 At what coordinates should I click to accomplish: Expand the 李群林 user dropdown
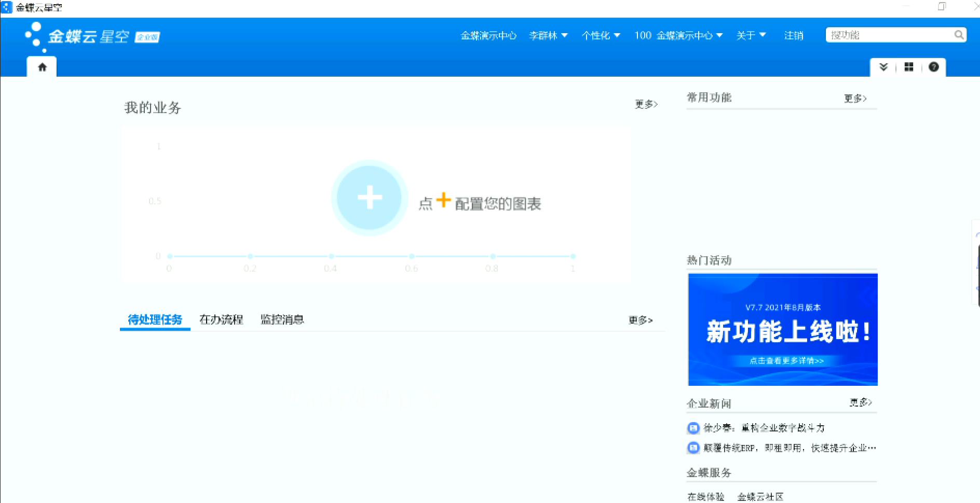(548, 35)
